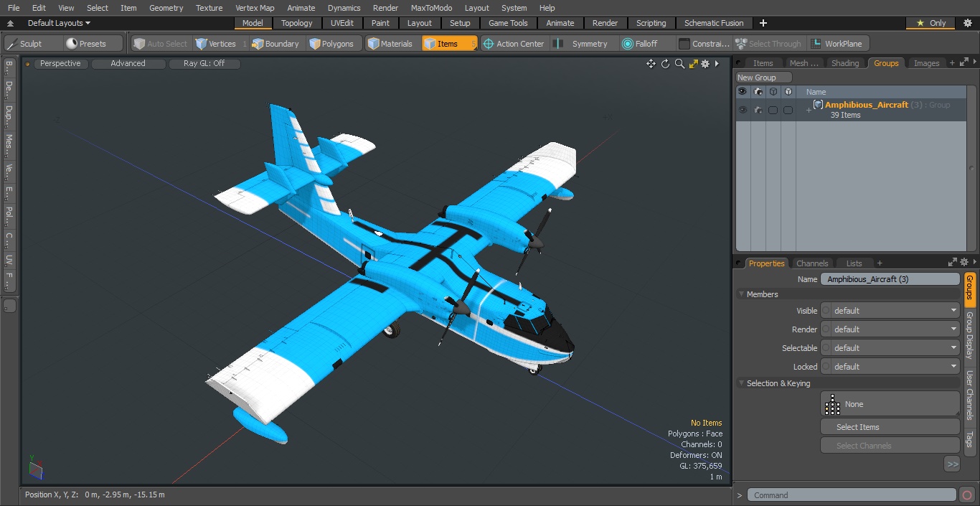Click the render column camera header icon
The width and height of the screenshot is (980, 506).
758,92
